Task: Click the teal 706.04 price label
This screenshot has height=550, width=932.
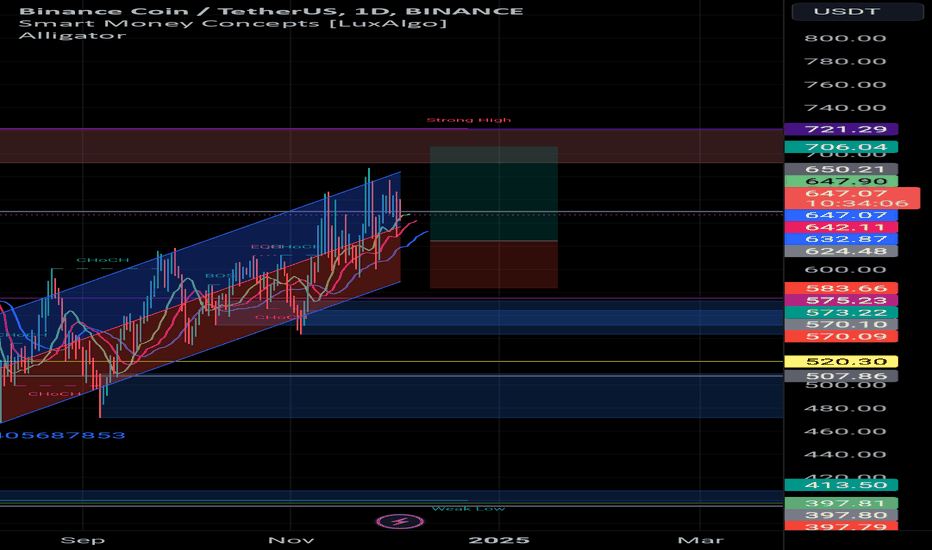Action: coord(841,147)
